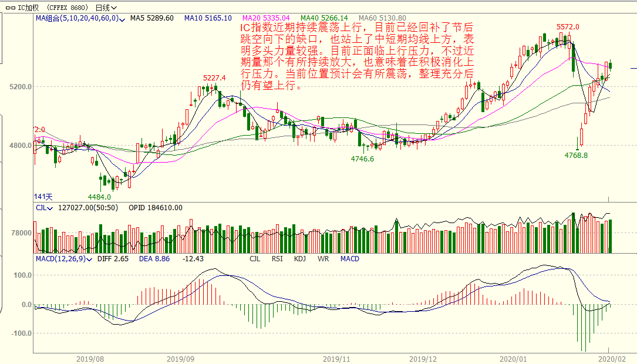Click the blue price marker on right edge
Image resolution: width=637 pixels, height=364 pixels.
(633, 68)
